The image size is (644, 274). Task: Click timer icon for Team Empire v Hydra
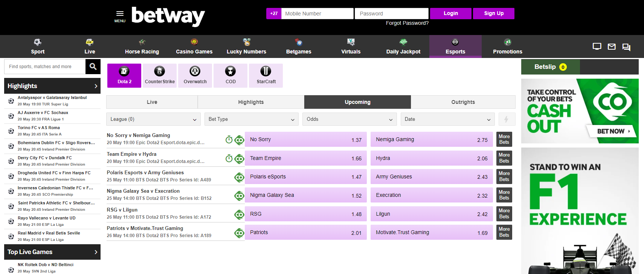point(229,158)
